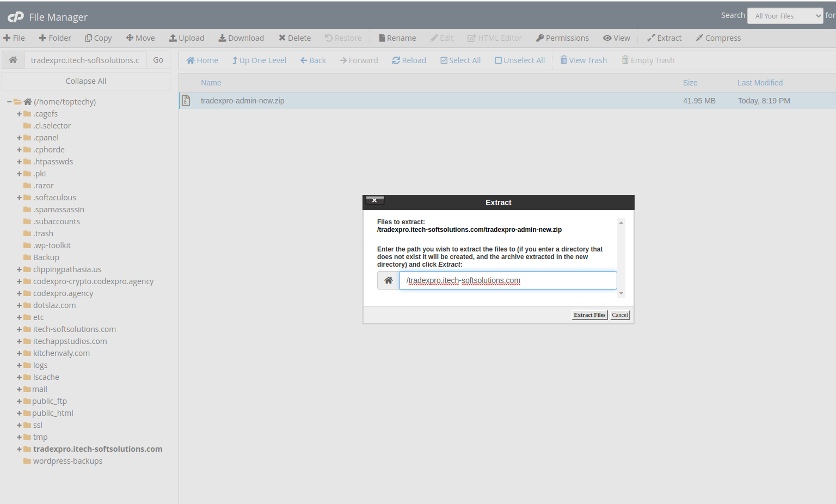836x504 pixels.
Task: Sort files by Last Modified column
Action: pyautogui.click(x=760, y=83)
